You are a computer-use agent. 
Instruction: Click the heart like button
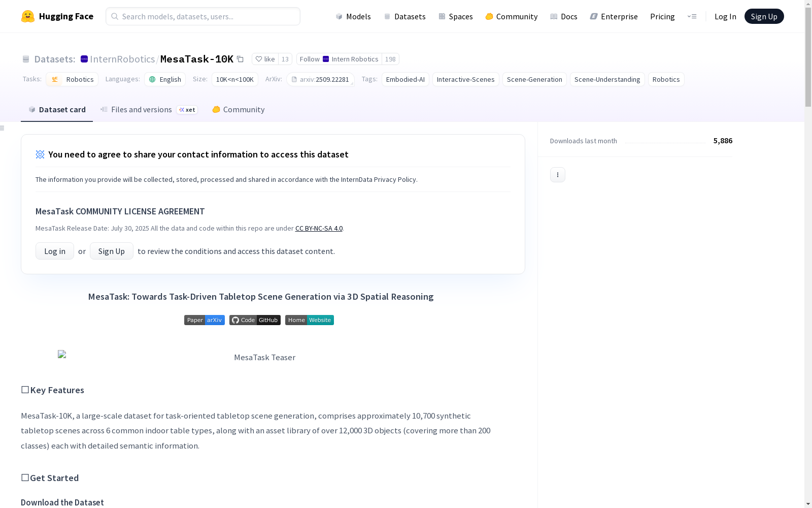point(265,59)
